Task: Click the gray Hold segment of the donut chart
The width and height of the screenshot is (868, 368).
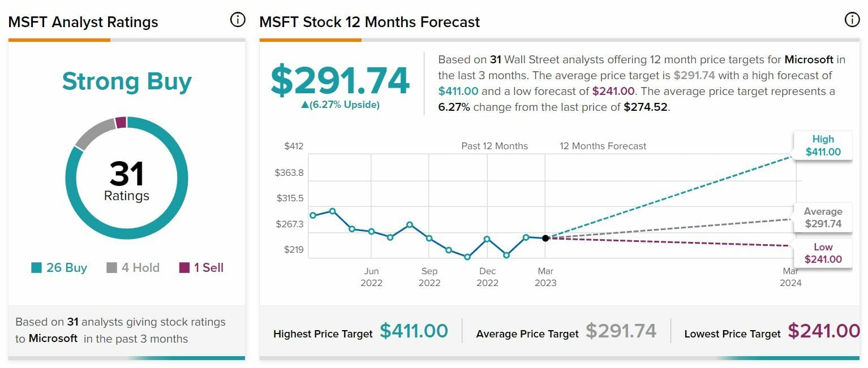Action: (93, 132)
